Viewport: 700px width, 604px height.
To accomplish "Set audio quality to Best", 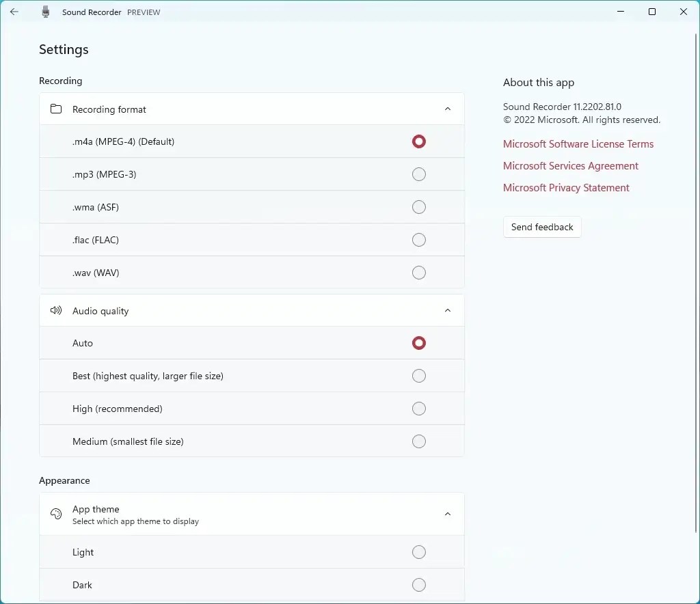I will pos(419,376).
